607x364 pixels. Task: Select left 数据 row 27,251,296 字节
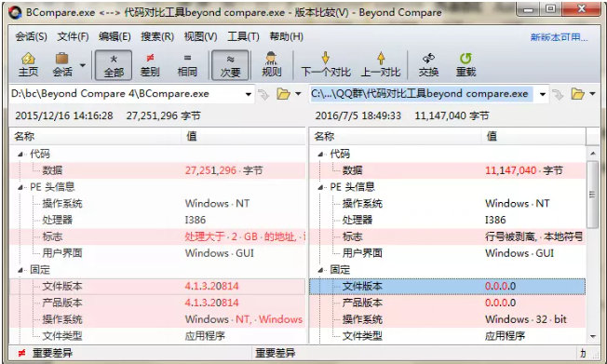pos(157,170)
